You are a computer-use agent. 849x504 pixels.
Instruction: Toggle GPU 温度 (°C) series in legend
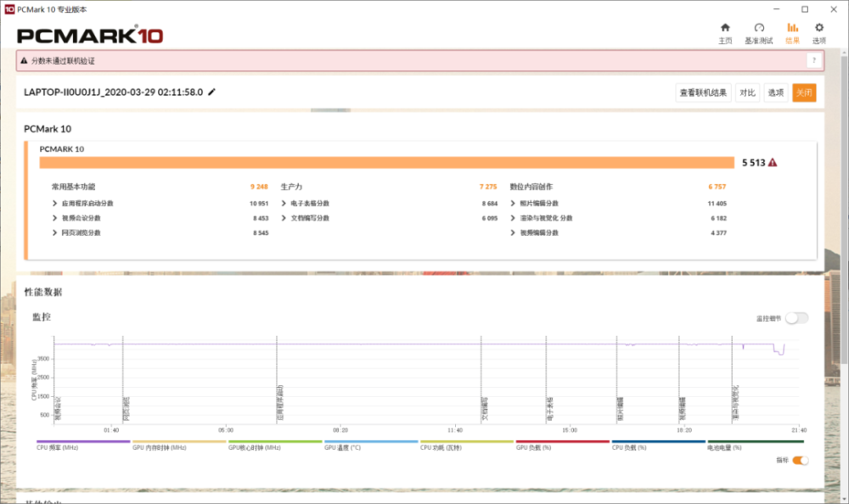(371, 445)
